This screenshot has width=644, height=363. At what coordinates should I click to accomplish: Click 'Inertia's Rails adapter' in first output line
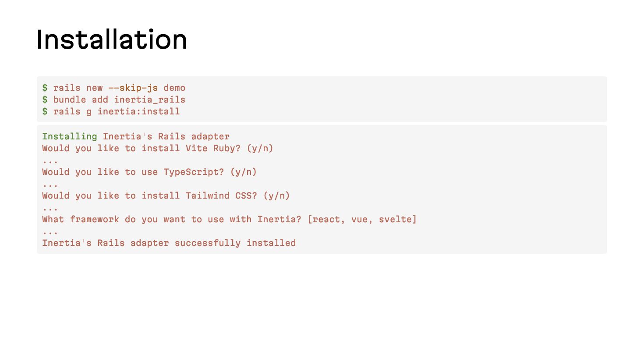(x=166, y=136)
